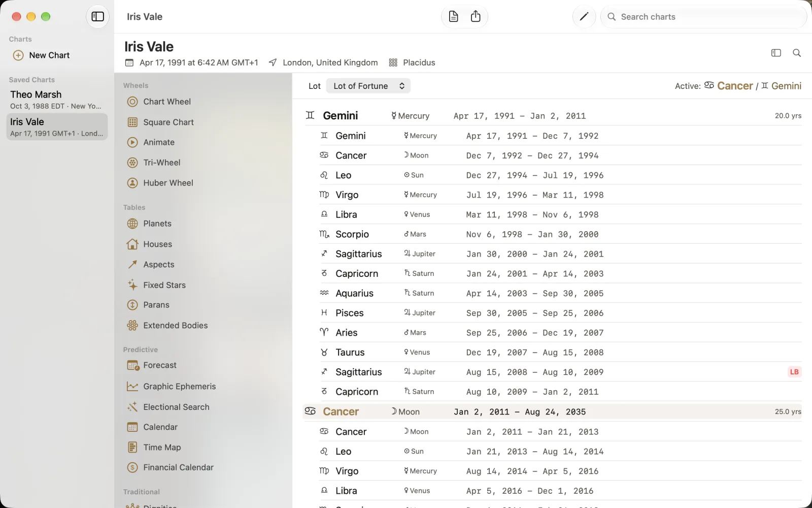Screen dimensions: 812x508
Task: Click the Active Cancer / Gemini indicator
Action: 738,86
